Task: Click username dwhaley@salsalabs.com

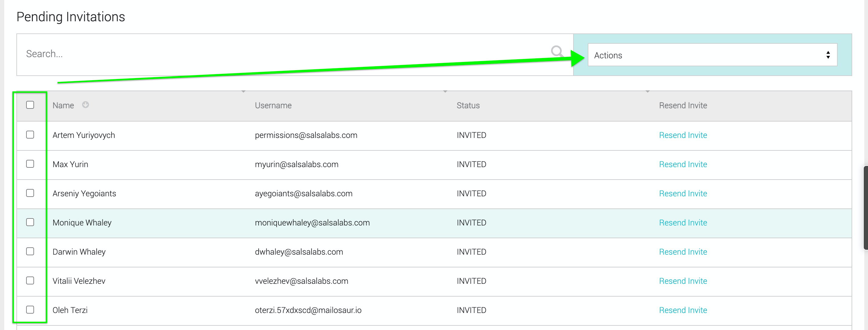Action: [299, 252]
